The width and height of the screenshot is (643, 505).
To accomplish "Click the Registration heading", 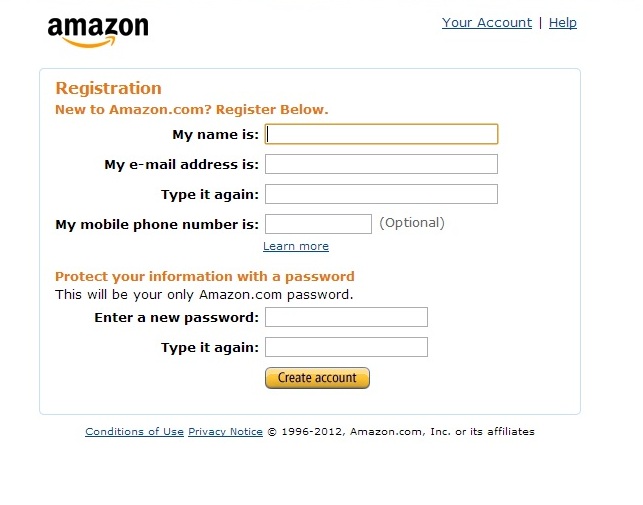I will coord(108,88).
